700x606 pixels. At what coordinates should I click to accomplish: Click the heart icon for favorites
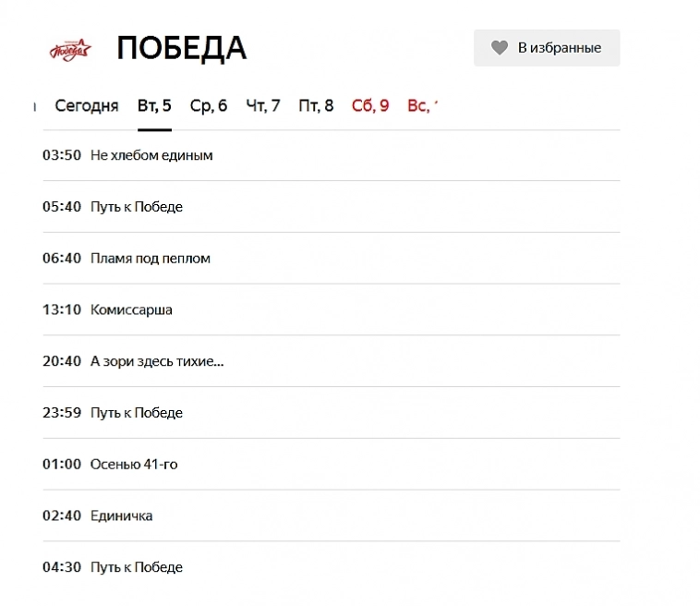coord(500,48)
